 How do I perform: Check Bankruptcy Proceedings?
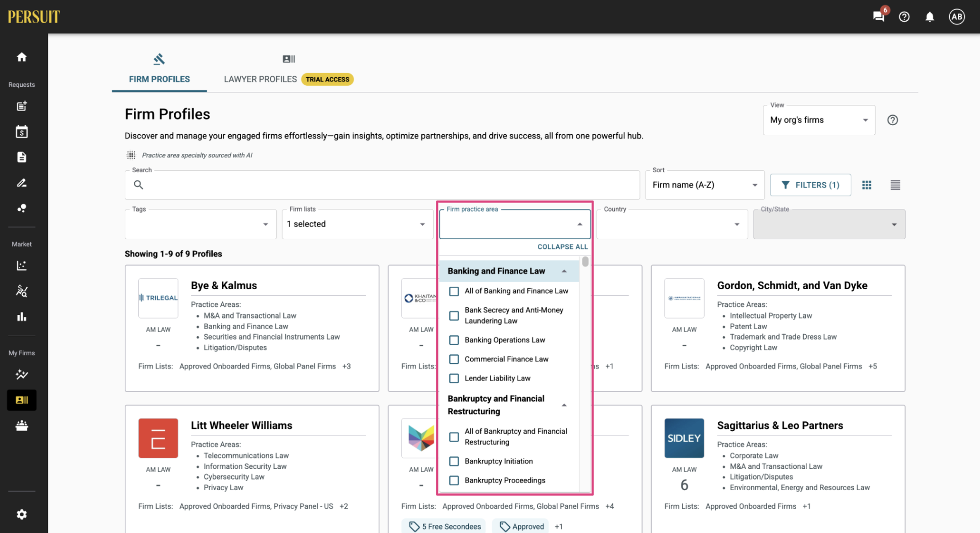click(x=454, y=481)
